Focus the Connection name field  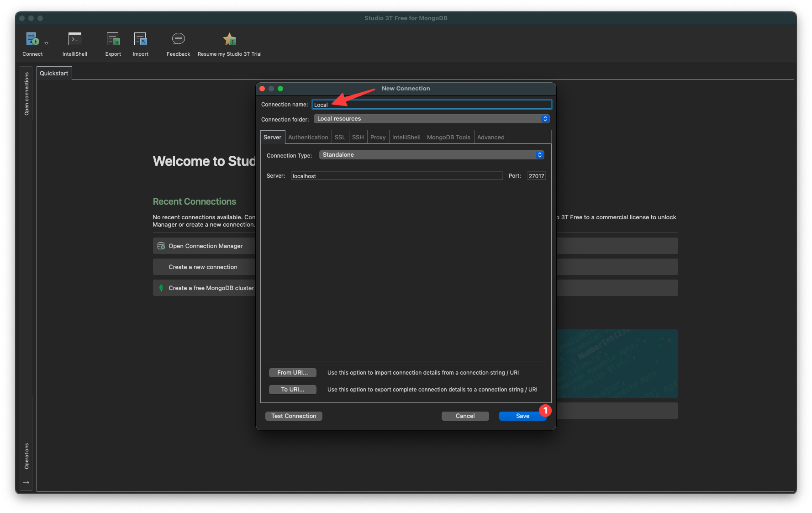[x=432, y=105]
